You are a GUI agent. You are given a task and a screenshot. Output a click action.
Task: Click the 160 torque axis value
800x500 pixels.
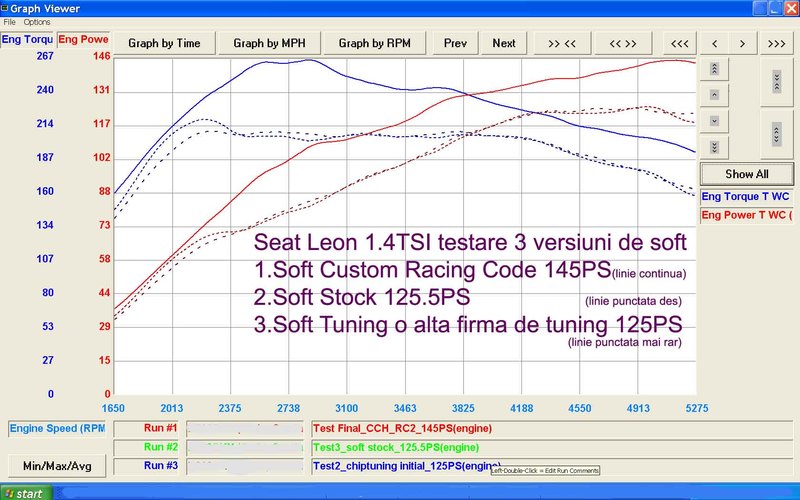point(45,191)
